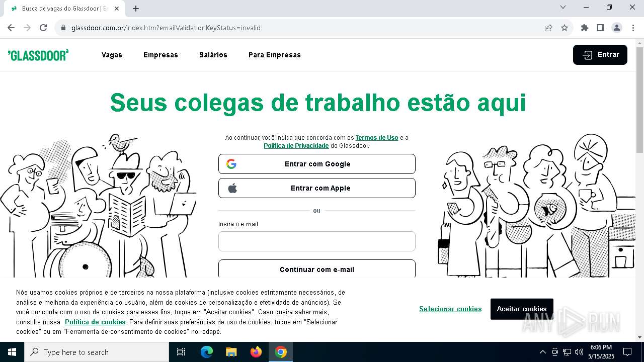Screen dimensions: 644x362
Task: Open tab search chevron
Action: (563, 7)
